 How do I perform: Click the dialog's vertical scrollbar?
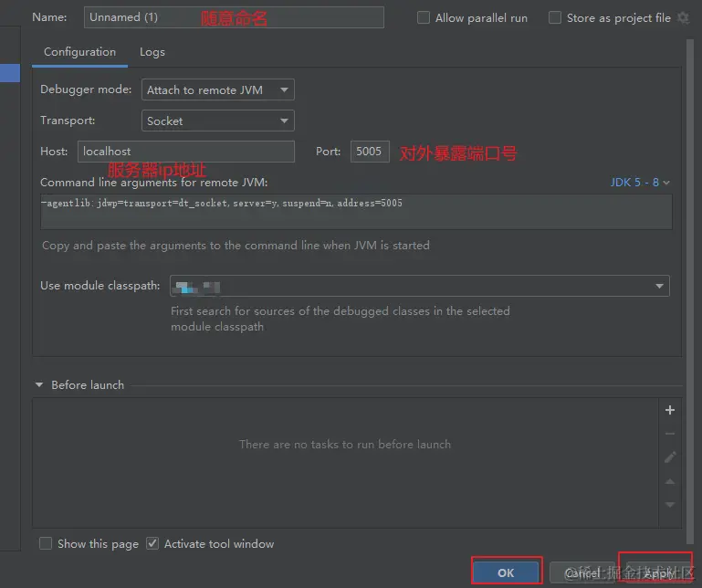(x=689, y=291)
